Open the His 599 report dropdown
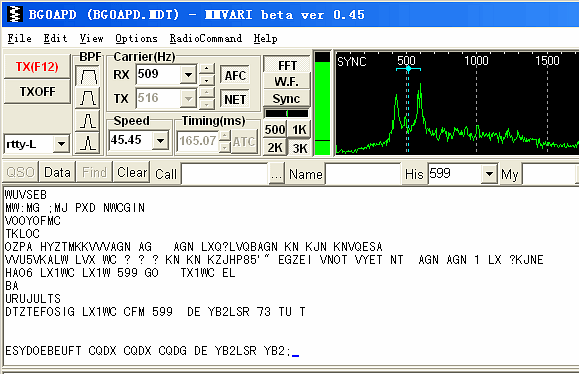The height and width of the screenshot is (374, 579). [x=489, y=174]
